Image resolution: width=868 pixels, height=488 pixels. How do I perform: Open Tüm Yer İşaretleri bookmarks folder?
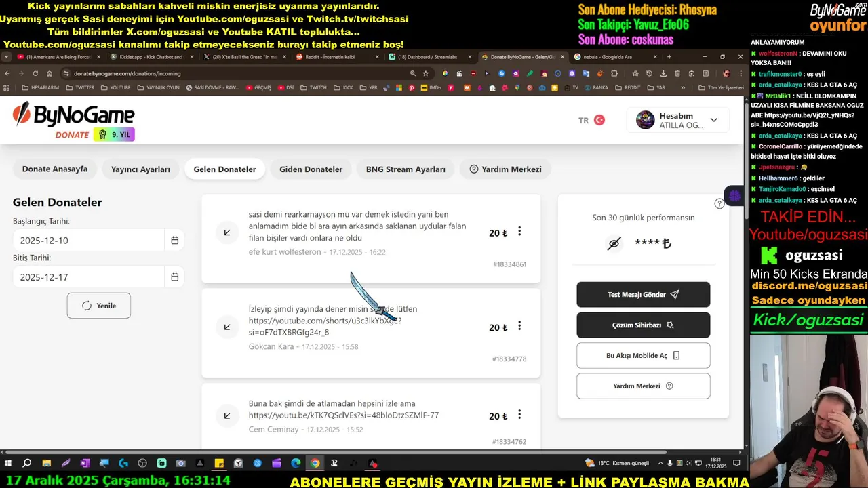coord(721,87)
